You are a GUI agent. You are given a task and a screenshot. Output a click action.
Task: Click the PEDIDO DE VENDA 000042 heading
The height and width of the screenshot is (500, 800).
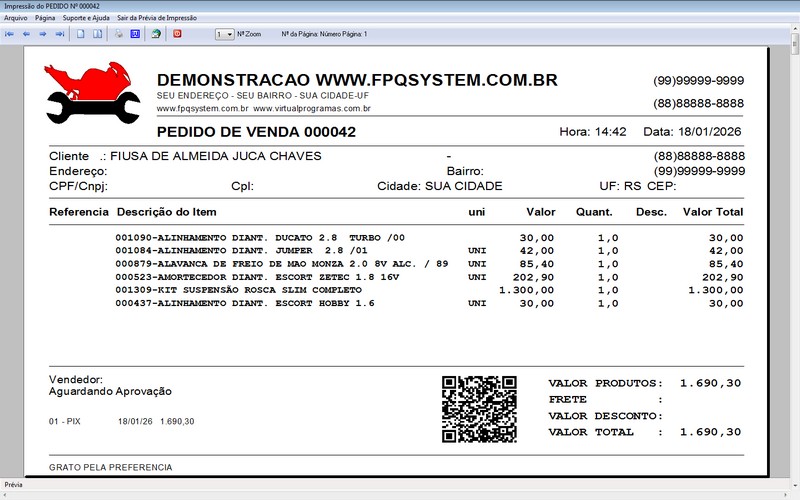tap(256, 132)
